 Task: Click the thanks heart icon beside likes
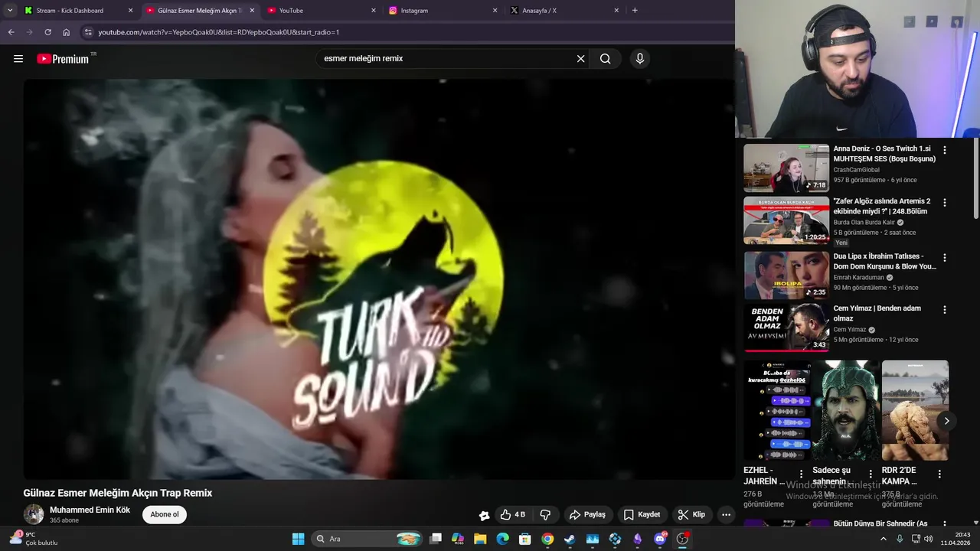(x=484, y=515)
